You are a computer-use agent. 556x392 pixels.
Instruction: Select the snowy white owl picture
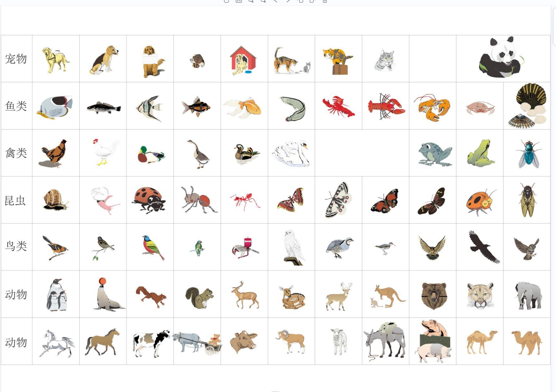click(293, 247)
